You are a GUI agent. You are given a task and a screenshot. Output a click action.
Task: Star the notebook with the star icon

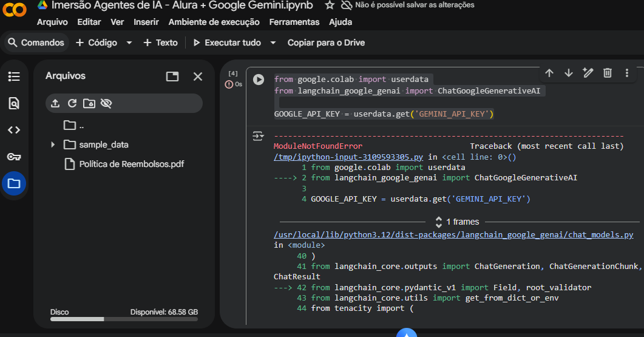330,5
